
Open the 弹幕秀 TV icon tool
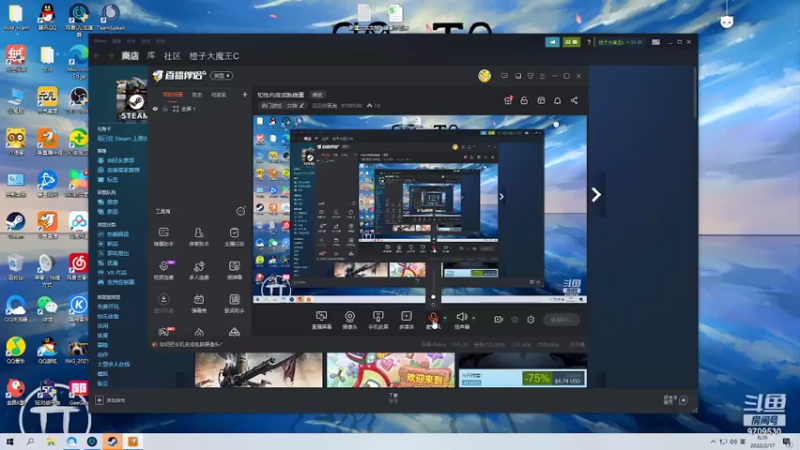click(x=199, y=303)
